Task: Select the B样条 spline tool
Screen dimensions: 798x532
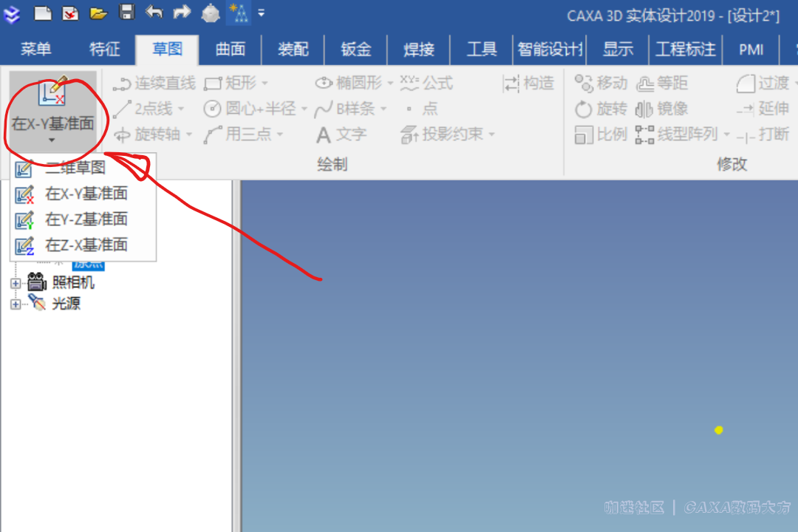Action: [345, 109]
